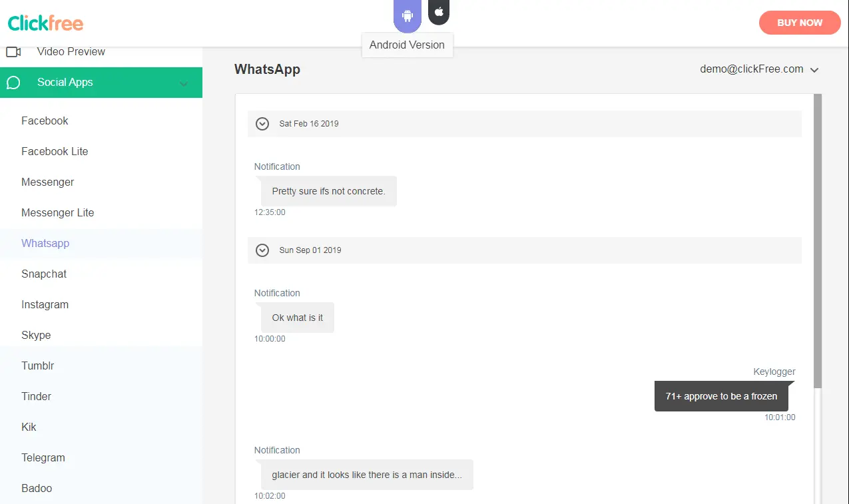
Task: Click the 10:02:00 timestamp
Action: click(270, 496)
